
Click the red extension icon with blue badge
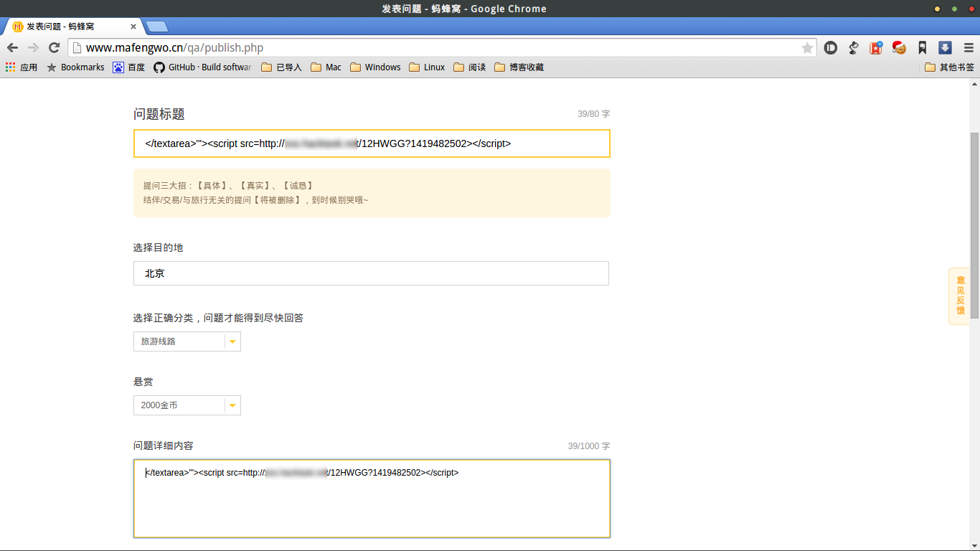click(876, 48)
